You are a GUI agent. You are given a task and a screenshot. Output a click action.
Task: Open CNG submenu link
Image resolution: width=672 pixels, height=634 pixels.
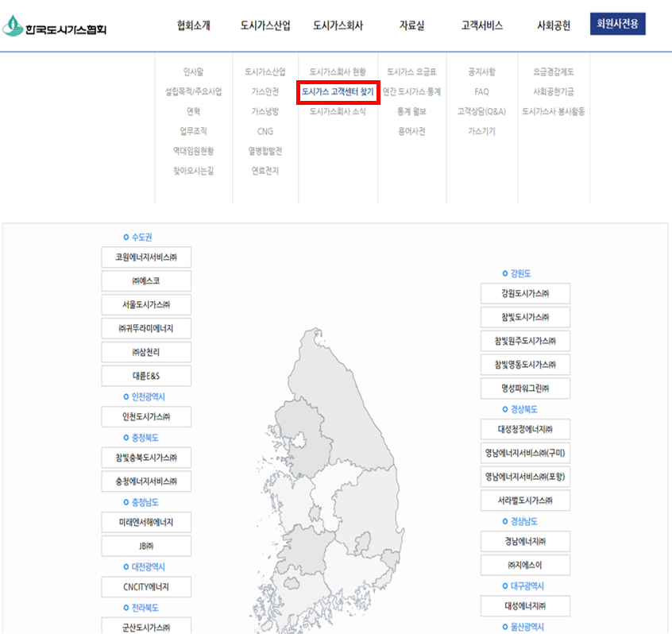(265, 131)
